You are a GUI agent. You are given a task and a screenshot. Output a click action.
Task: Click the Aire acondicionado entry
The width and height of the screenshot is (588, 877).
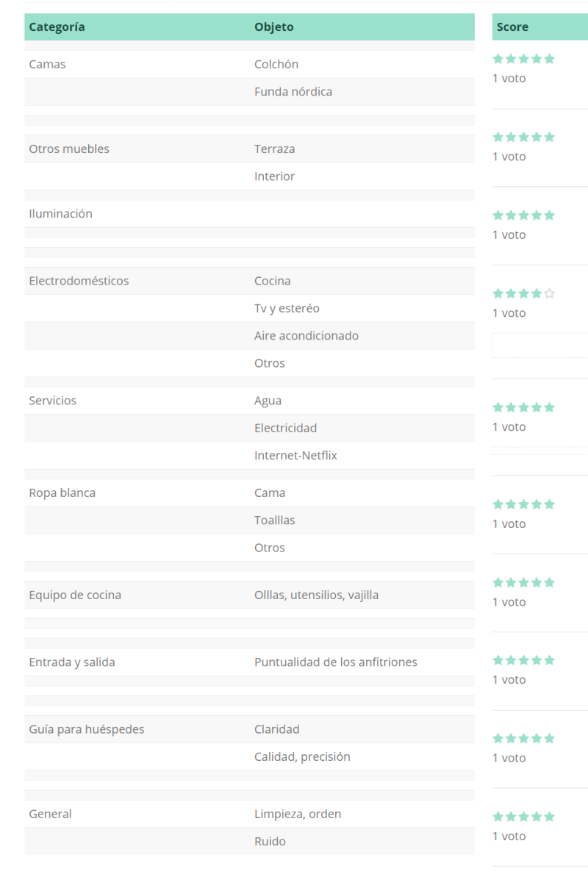tap(306, 336)
